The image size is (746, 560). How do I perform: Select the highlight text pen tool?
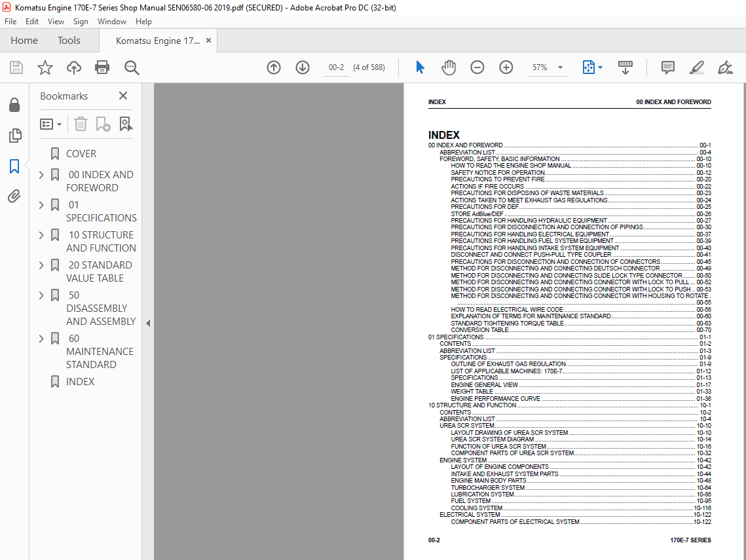coord(696,67)
